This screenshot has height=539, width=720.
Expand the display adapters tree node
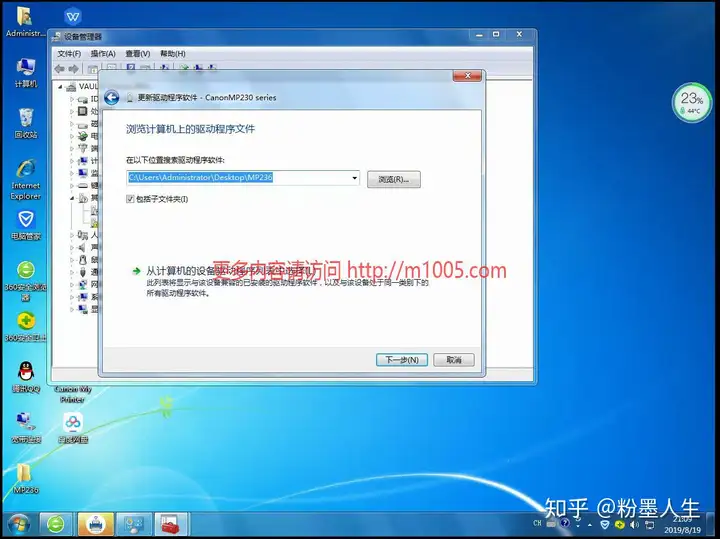pyautogui.click(x=72, y=309)
